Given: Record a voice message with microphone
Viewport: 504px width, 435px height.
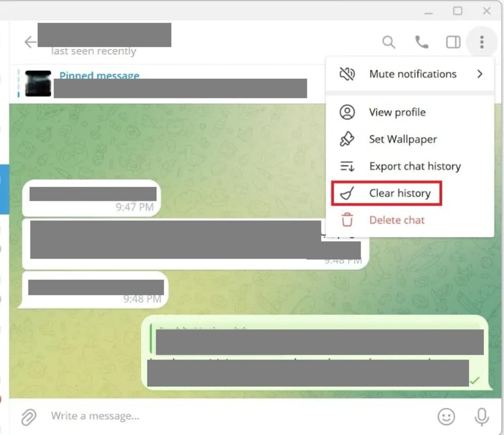Looking at the screenshot, I should (482, 417).
